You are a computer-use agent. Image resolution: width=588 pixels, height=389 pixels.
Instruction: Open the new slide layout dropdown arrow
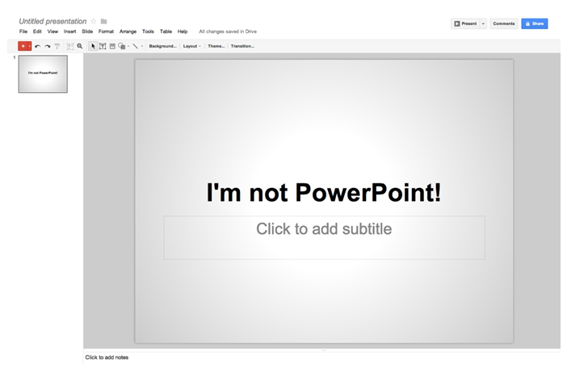click(x=30, y=46)
